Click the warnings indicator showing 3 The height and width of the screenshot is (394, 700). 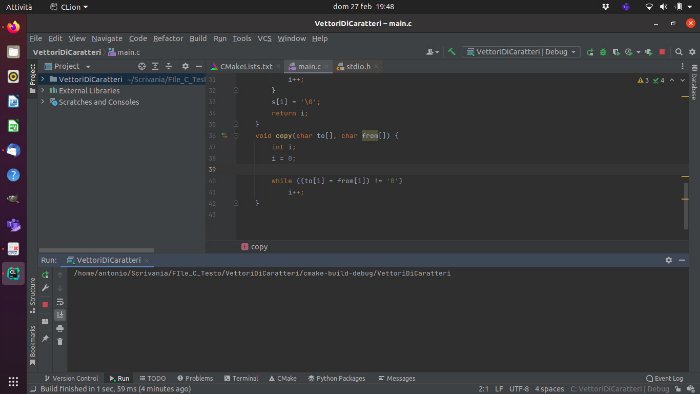(643, 80)
